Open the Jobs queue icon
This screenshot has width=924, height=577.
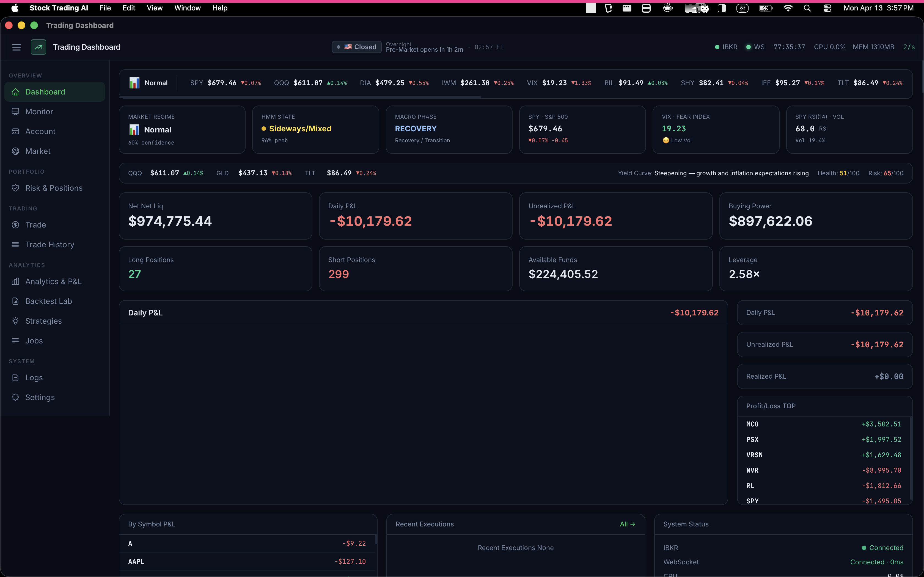[x=16, y=340]
